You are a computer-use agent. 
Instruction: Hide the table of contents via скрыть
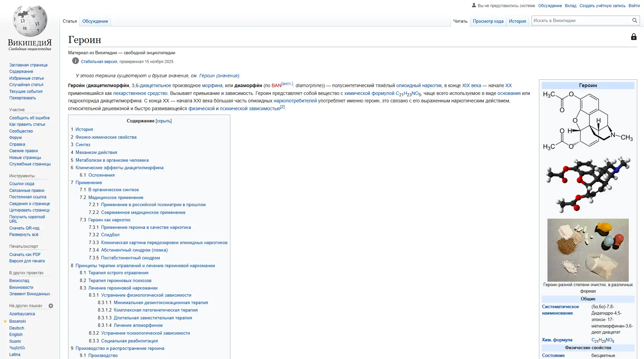point(164,121)
